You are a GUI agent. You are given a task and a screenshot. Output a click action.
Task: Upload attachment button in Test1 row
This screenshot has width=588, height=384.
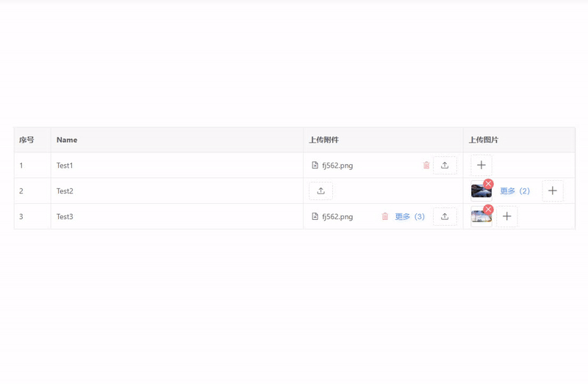point(445,166)
